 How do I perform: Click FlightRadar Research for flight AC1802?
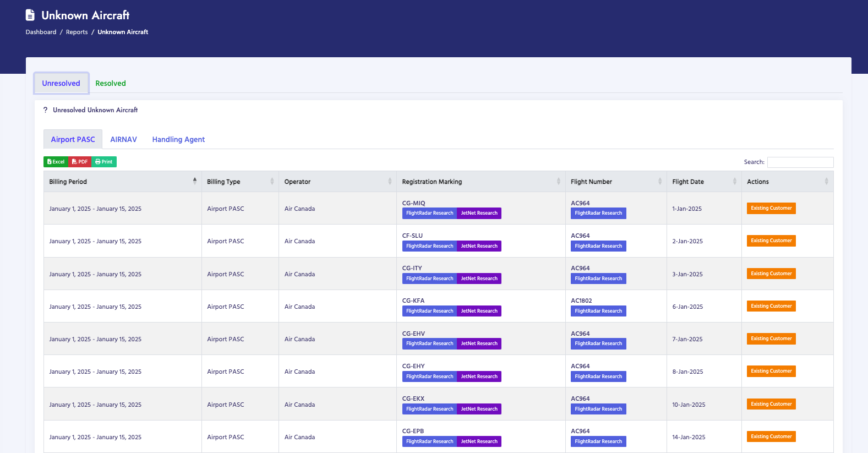tap(598, 311)
